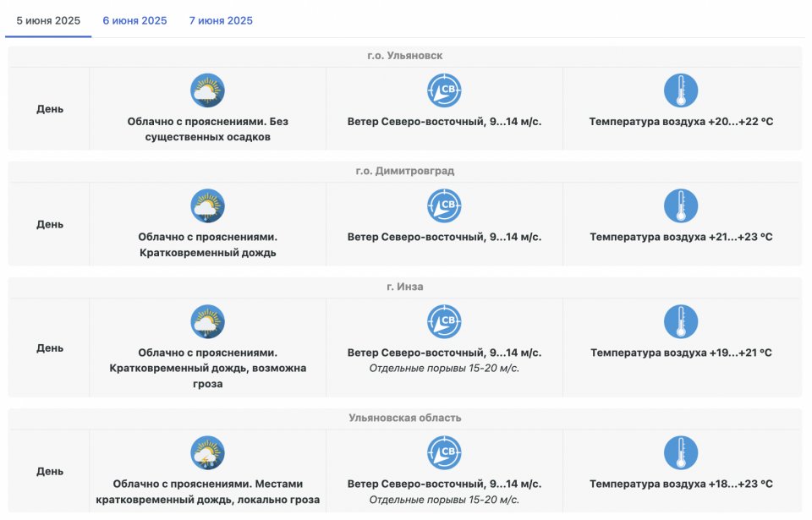The image size is (812, 520).
Task: Click the cloudy weather icon for Ульяновск
Action: click(207, 90)
